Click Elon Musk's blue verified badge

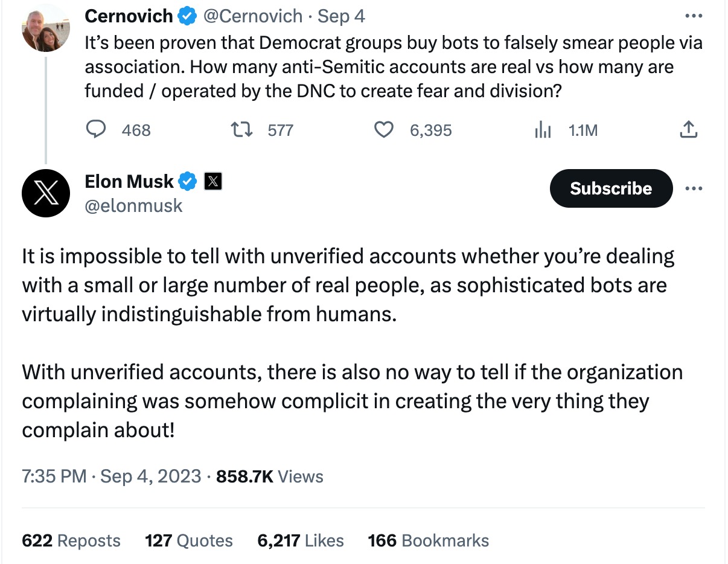[x=188, y=181]
